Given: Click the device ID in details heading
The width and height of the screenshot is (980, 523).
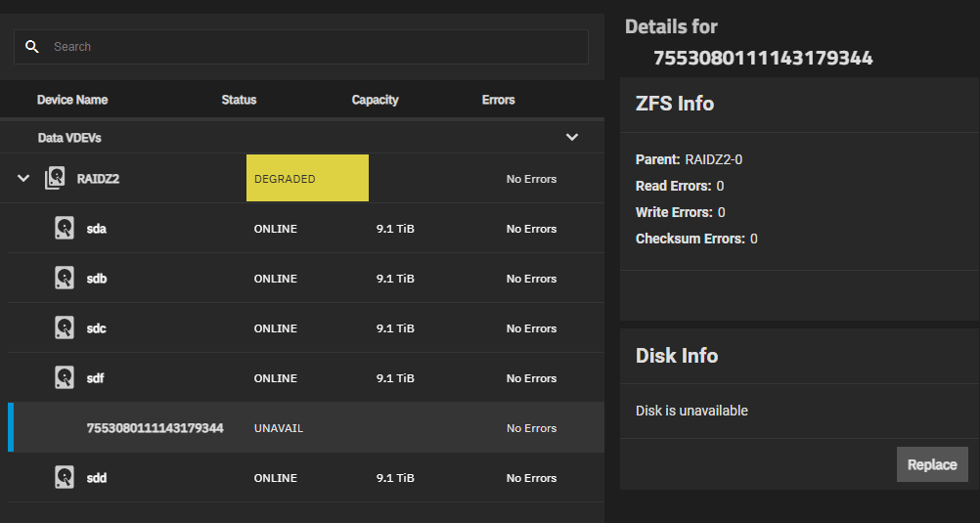Looking at the screenshot, I should [763, 58].
